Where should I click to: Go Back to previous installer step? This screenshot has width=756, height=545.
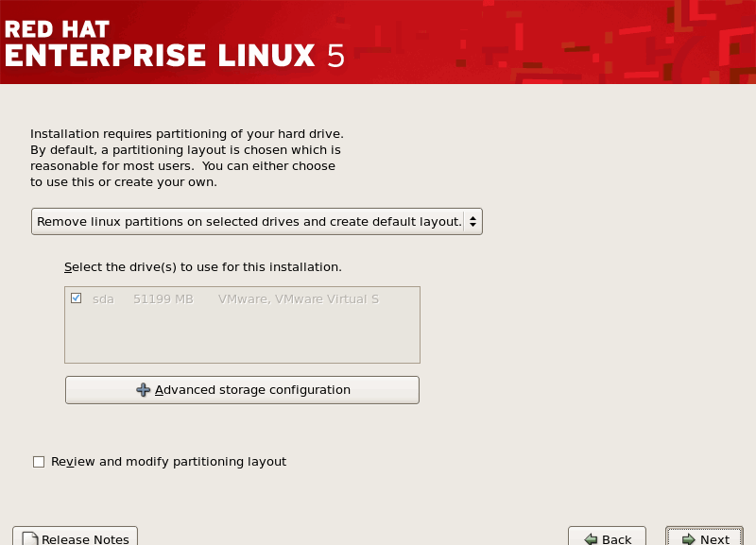(607, 537)
